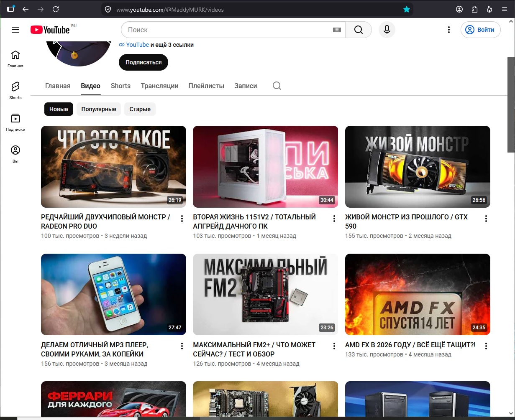The width and height of the screenshot is (515, 420).
Task: Click the shield site-security icon in address bar
Action: click(x=108, y=9)
